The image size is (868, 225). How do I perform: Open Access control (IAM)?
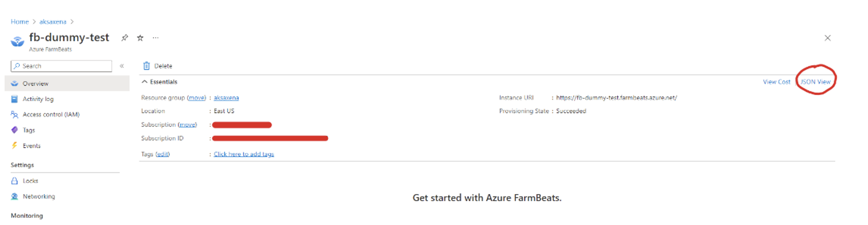(x=51, y=114)
